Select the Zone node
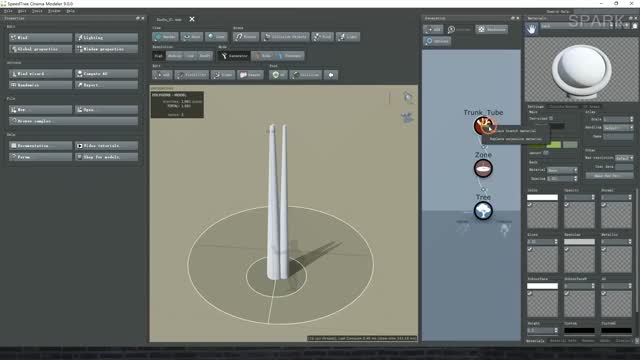The width and height of the screenshot is (640, 360). coord(483,168)
